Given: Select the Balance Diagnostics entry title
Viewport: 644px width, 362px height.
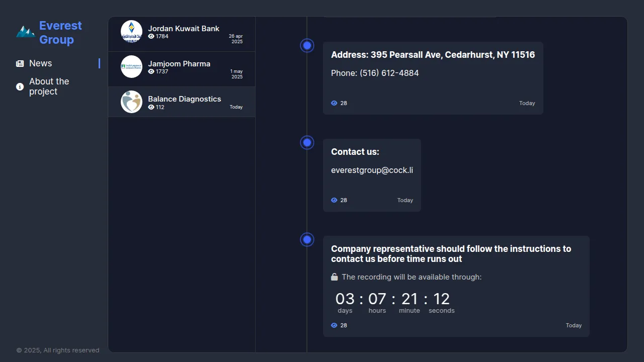Looking at the screenshot, I should point(184,99).
